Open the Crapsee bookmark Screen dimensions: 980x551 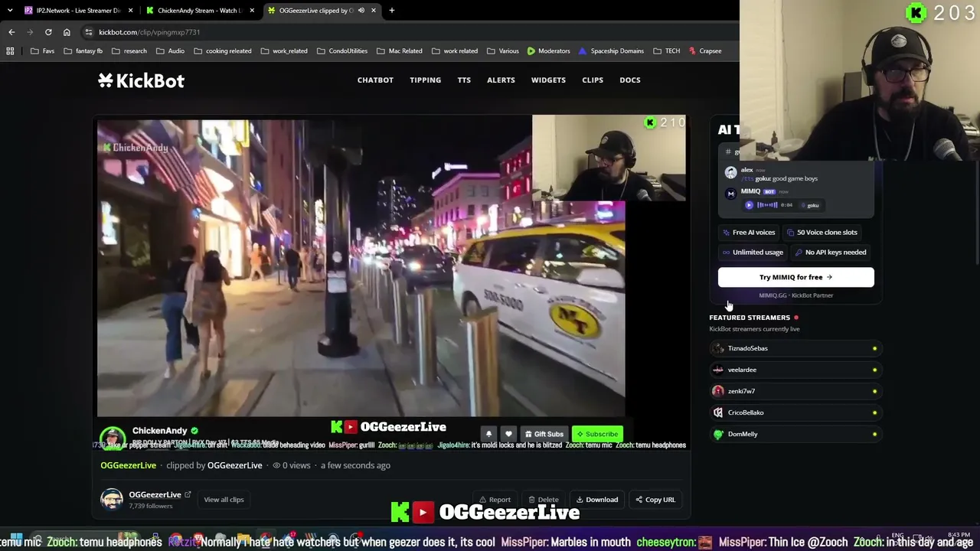pos(705,51)
